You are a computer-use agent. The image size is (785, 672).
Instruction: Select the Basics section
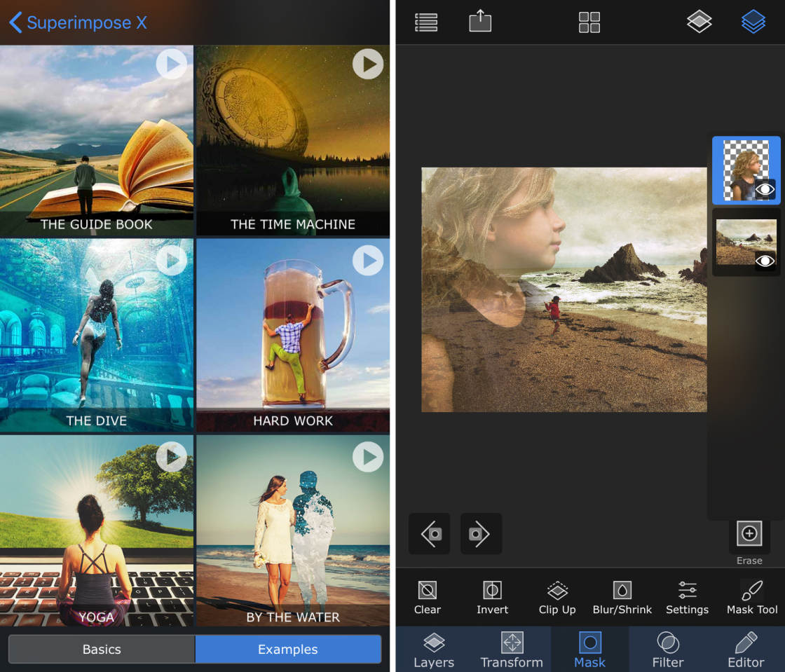click(x=102, y=650)
